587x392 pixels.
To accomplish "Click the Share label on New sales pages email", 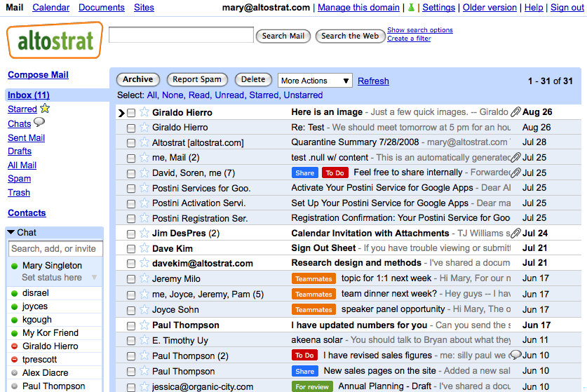I will (305, 371).
